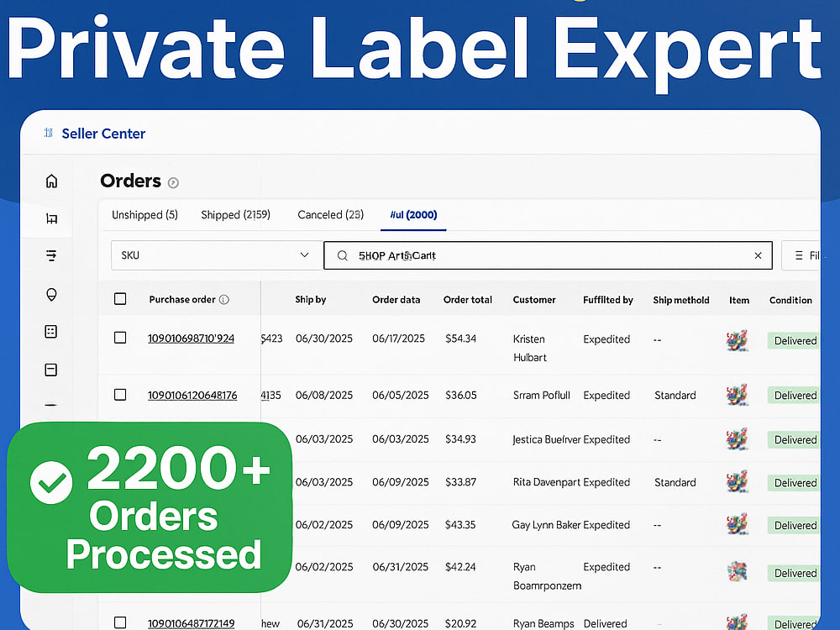840x630 pixels.
Task: Switch to the Shipped (2159) tab
Action: click(236, 215)
